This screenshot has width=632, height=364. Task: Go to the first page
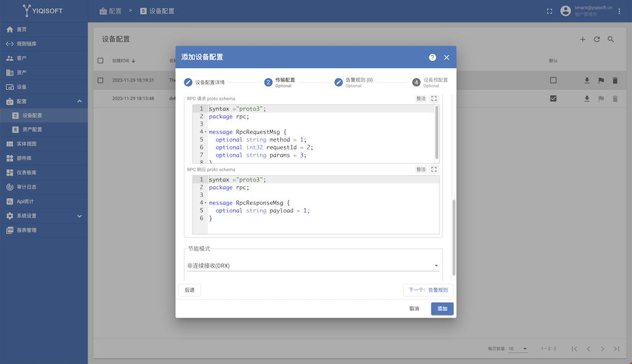pyautogui.click(x=575, y=349)
